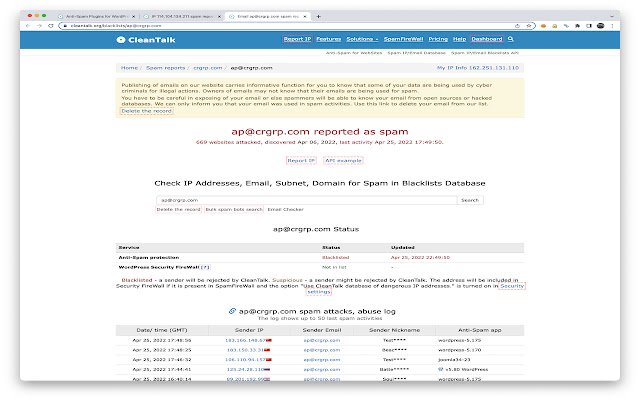Open a new tab with the plus icon
This screenshot has width=640, height=400.
pyautogui.click(x=318, y=16)
